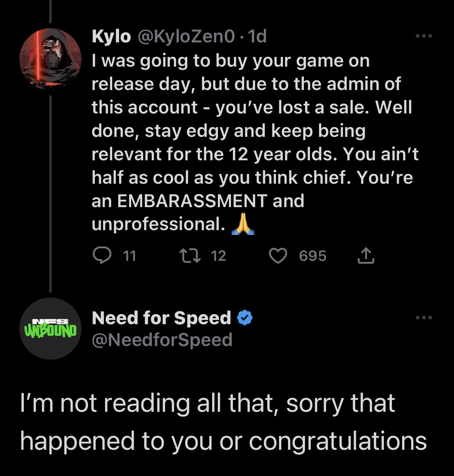The image size is (454, 476).
Task: Click the Kylo display name
Action: click(111, 37)
